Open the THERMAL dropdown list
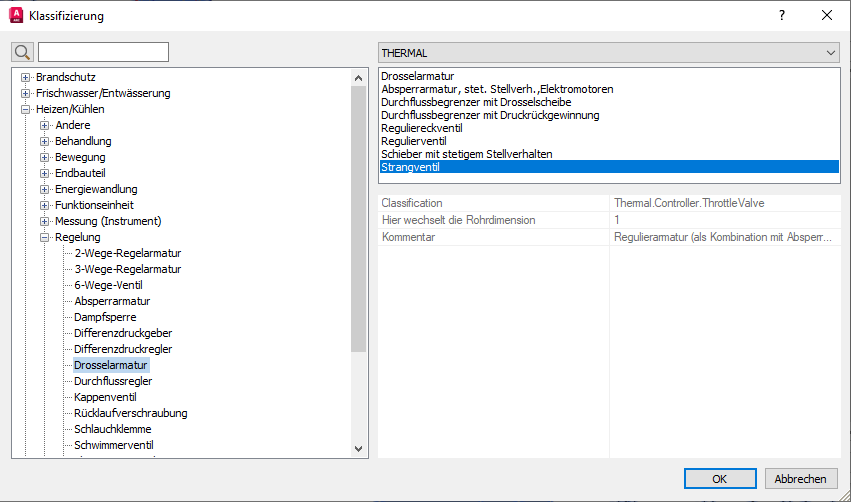 [609, 53]
